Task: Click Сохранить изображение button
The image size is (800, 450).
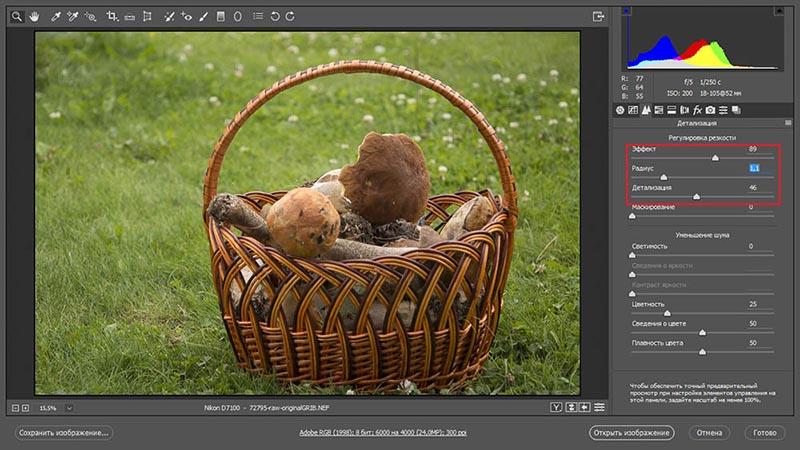Action: pyautogui.click(x=64, y=433)
